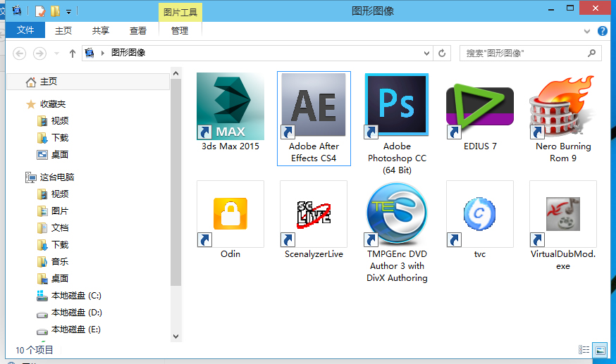Go up one folder level
The height and width of the screenshot is (364, 616).
pyautogui.click(x=73, y=54)
